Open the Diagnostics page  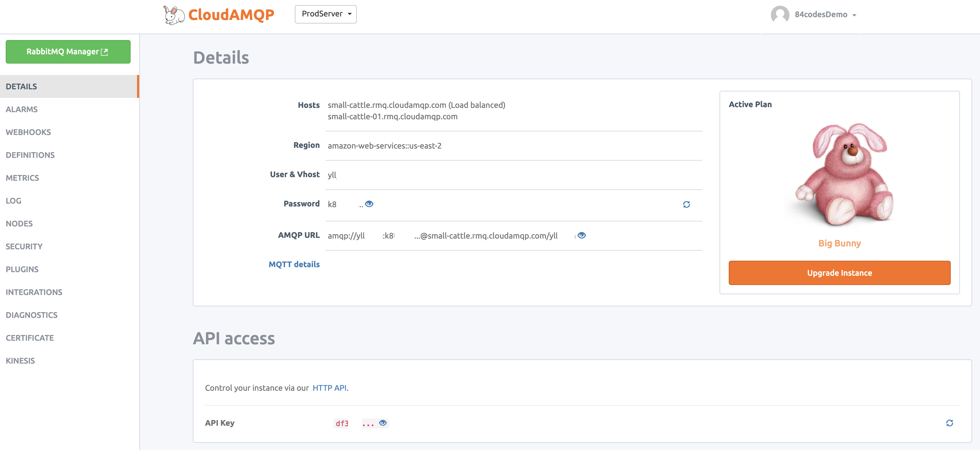pyautogui.click(x=31, y=315)
